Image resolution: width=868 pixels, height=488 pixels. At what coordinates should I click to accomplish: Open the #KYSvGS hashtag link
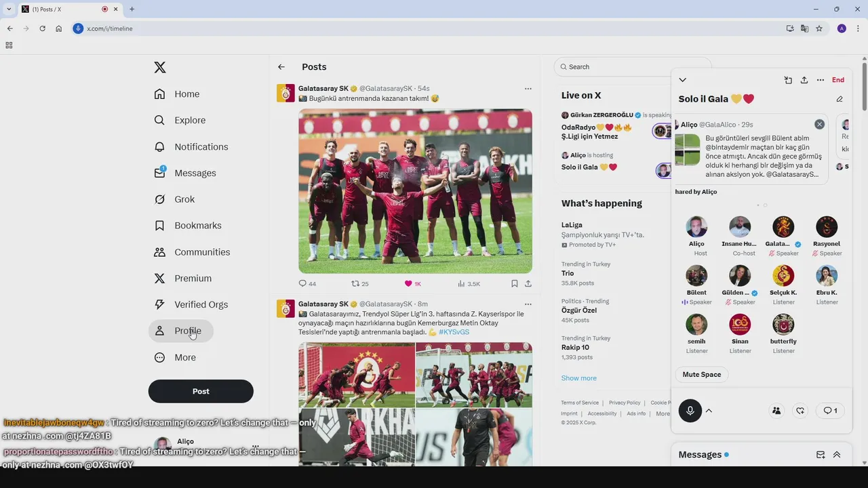tap(454, 332)
